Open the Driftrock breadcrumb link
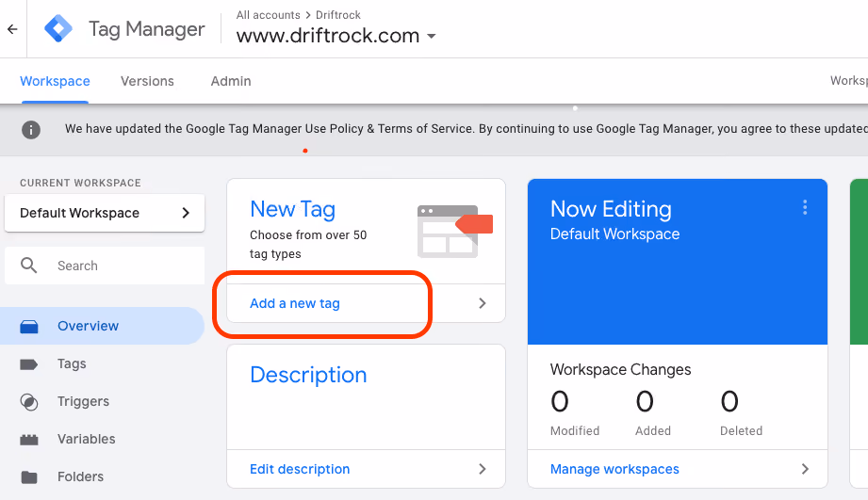868x500 pixels. [x=337, y=15]
